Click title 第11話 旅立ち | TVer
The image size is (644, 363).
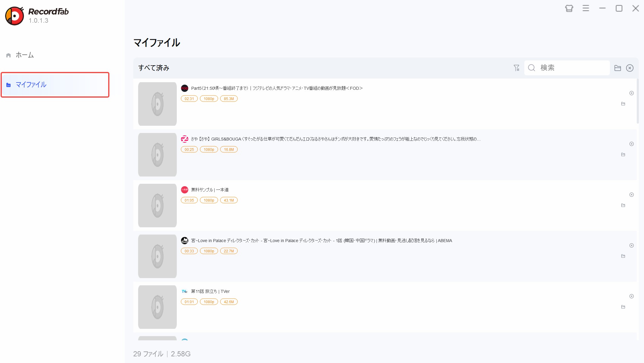click(210, 291)
